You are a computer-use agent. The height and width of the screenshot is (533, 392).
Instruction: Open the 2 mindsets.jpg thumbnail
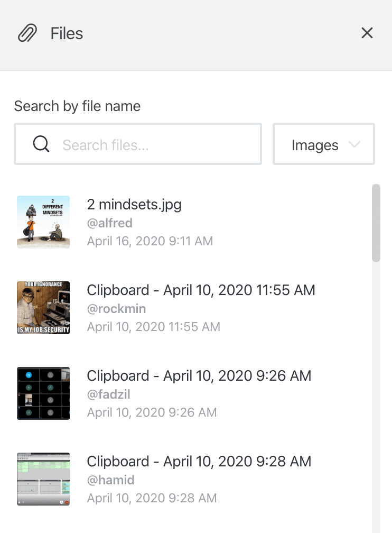coord(43,222)
